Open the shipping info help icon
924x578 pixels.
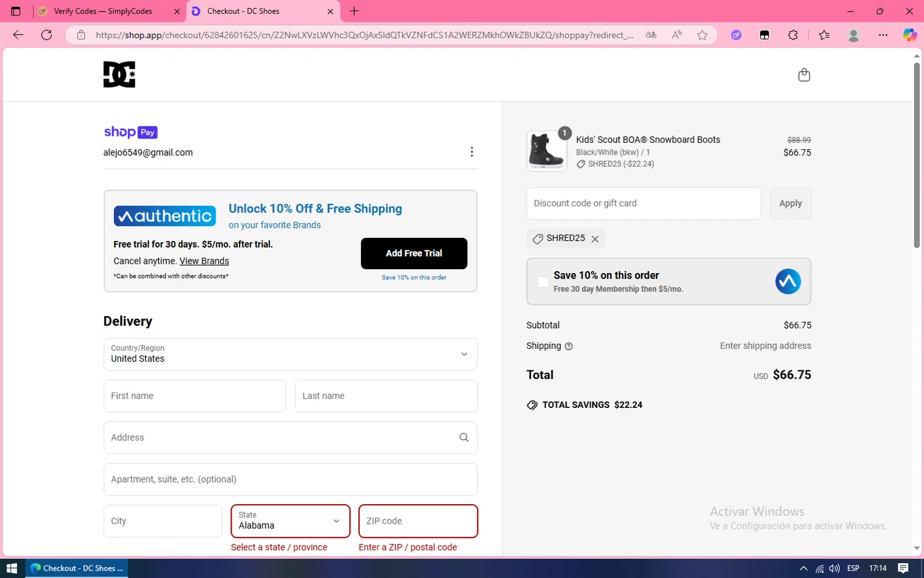569,346
